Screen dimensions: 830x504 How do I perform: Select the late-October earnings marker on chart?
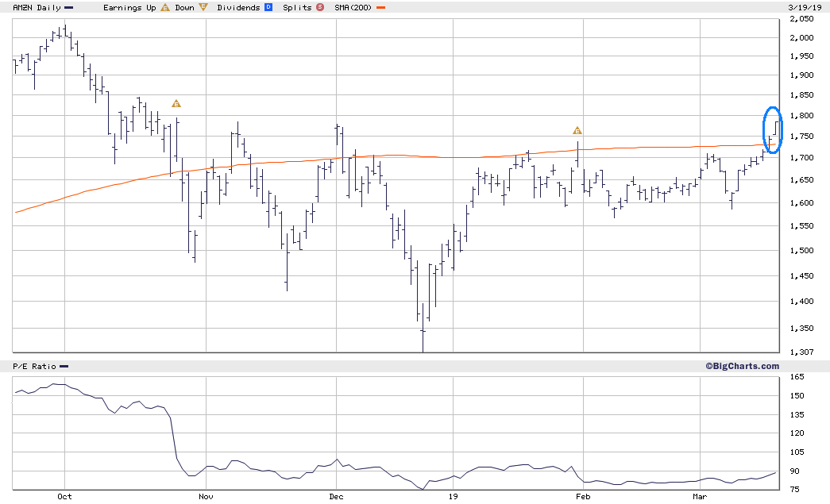pos(176,104)
